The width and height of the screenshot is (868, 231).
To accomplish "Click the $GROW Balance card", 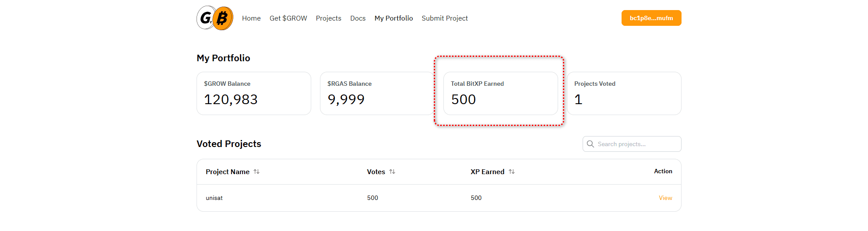I will coord(254,93).
